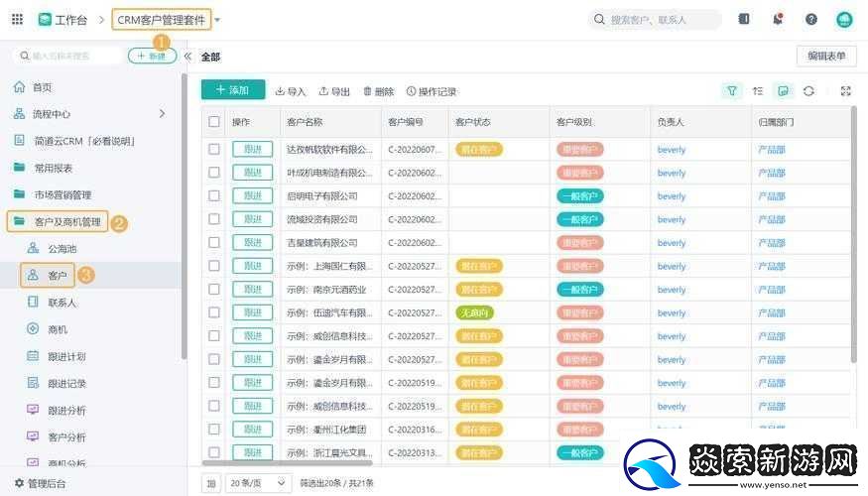Check the 流域投资有限公司 row checkbox
Viewport: 868px width, 496px height.
214,218
